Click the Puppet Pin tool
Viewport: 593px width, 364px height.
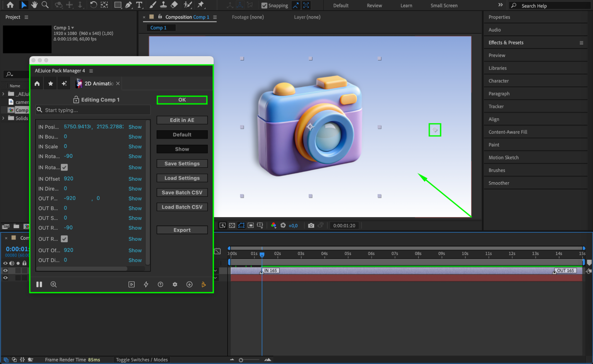click(201, 5)
